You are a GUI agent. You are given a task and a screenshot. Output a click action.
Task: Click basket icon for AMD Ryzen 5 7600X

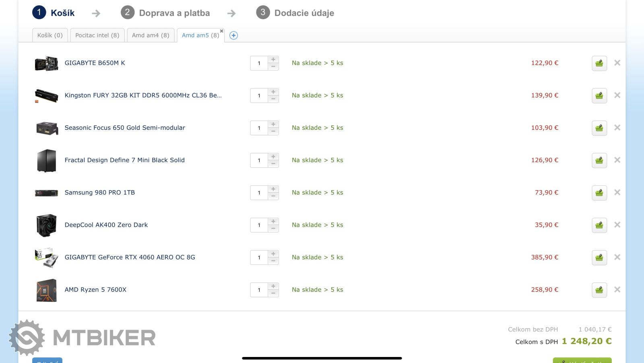pos(599,290)
